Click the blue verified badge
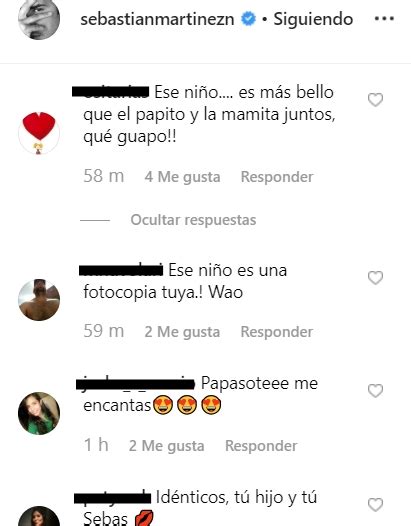The width and height of the screenshot is (411, 526). coord(249,19)
